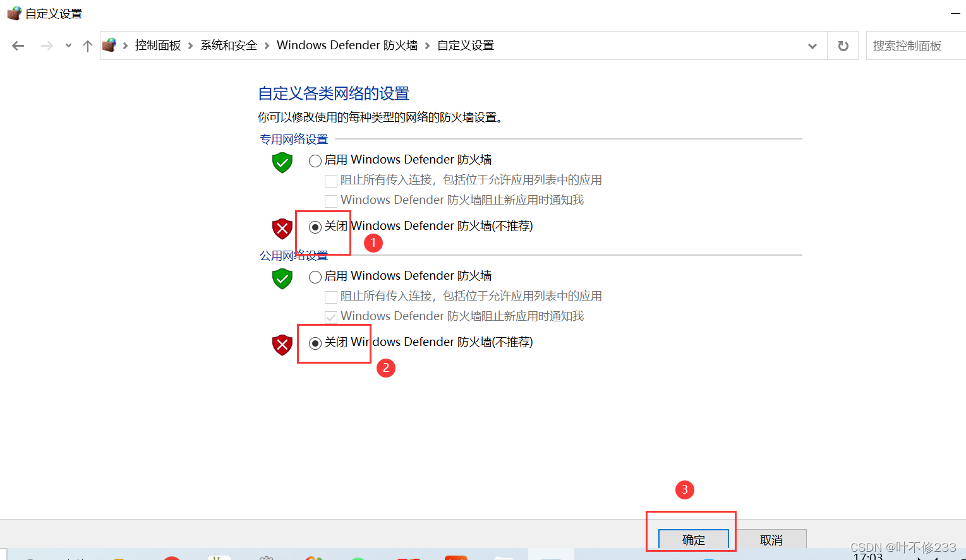Open the recent locations dropdown arrow
This screenshot has width=966, height=560.
pos(68,45)
